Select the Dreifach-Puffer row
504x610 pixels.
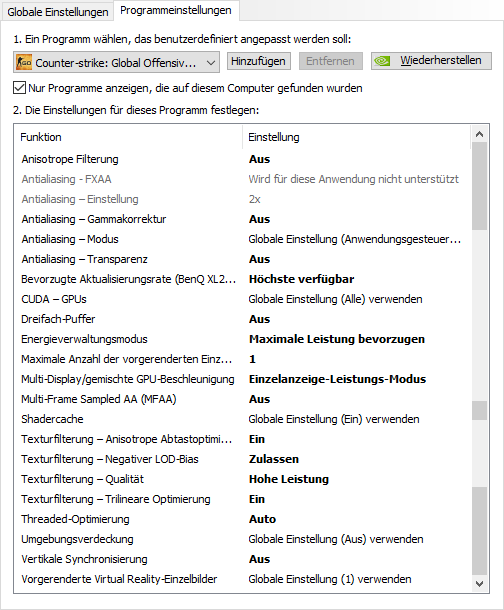tap(242, 319)
